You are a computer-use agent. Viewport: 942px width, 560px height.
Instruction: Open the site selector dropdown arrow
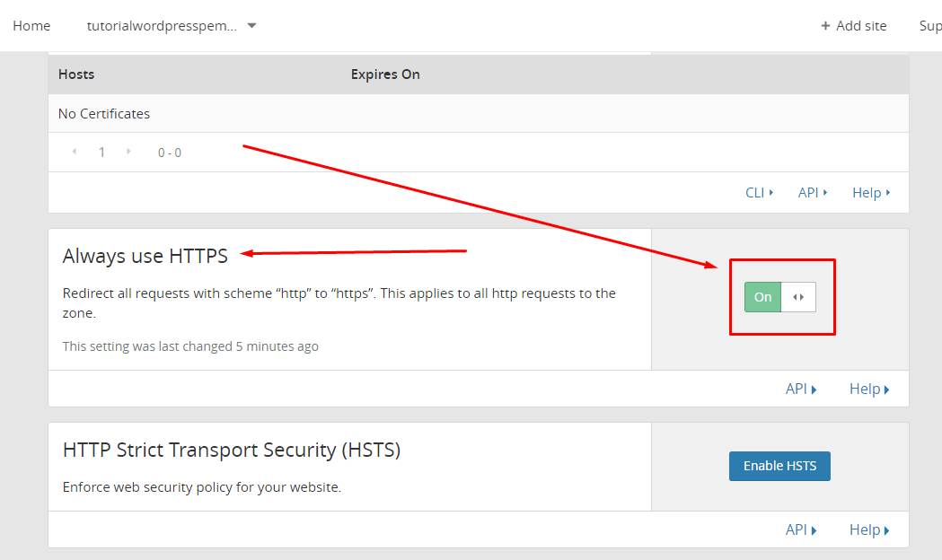[x=251, y=26]
